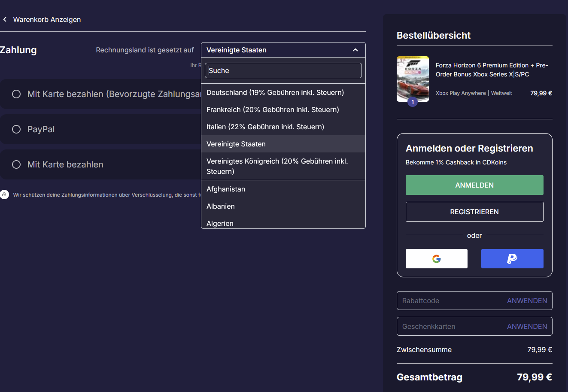Click the REGISTRIEREN button
The image size is (568, 392).
(x=474, y=212)
